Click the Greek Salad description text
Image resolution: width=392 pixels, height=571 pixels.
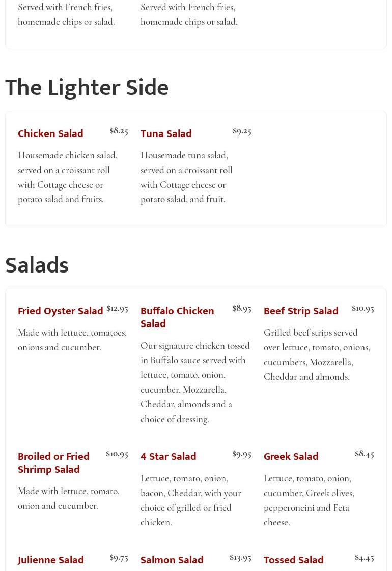pos(309,500)
